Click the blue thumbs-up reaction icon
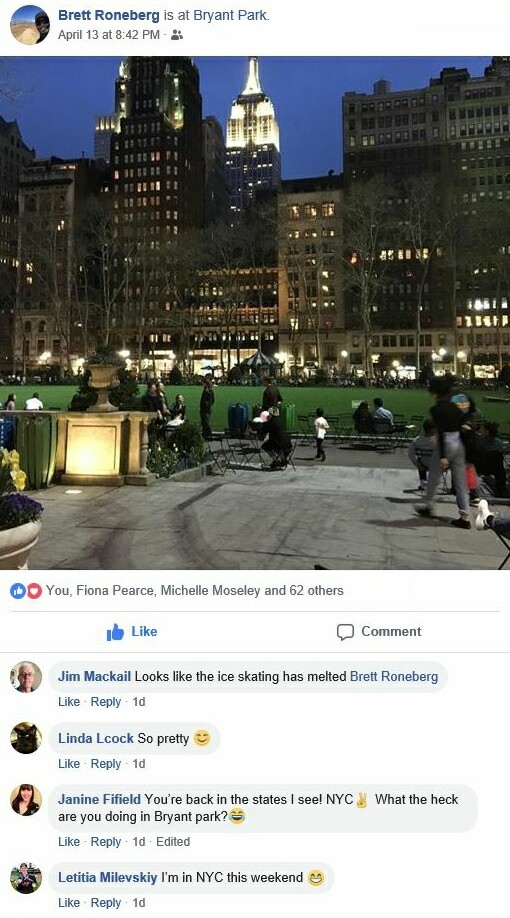Image resolution: width=510 pixels, height=918 pixels. click(18, 591)
